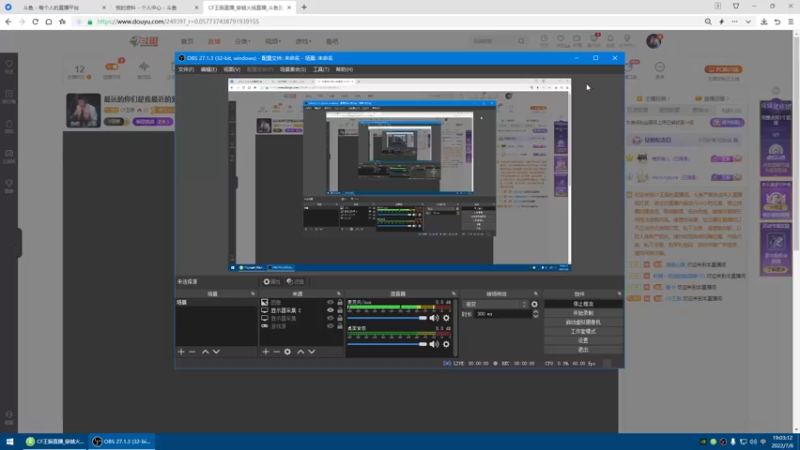Toggle lock on 显示器采集 source

340,318
